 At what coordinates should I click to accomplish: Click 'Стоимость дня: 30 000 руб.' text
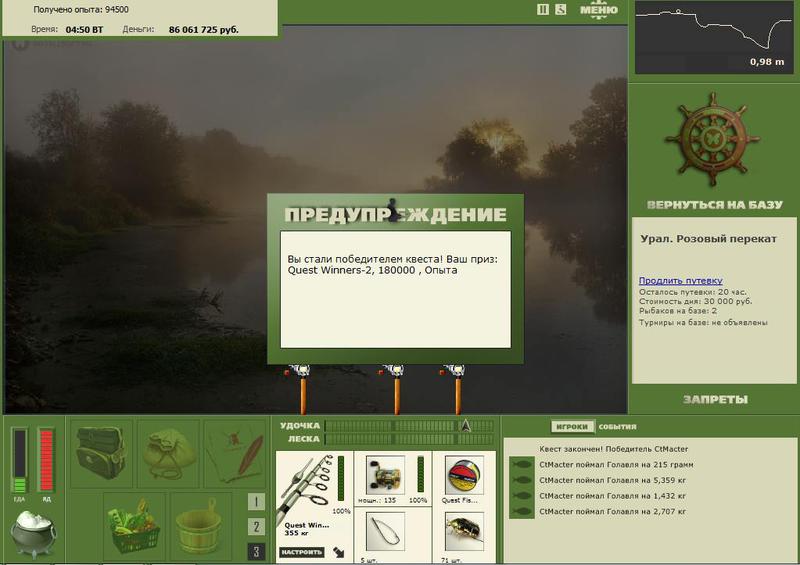click(x=695, y=301)
